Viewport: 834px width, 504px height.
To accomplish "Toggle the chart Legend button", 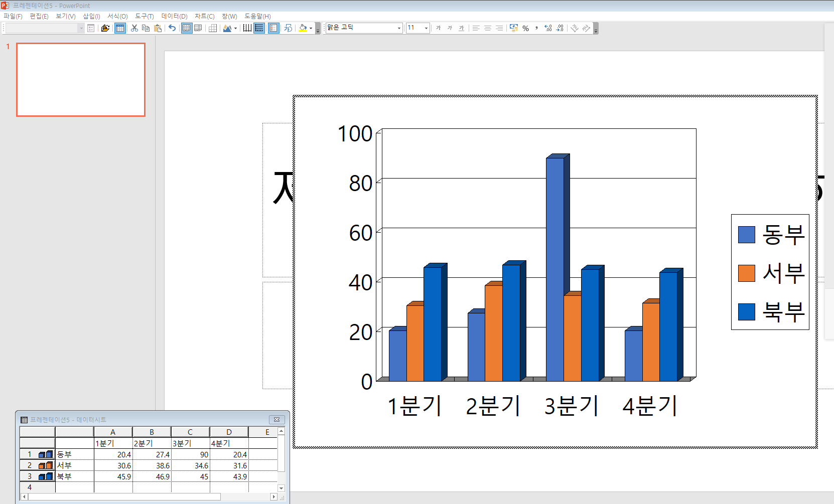I will click(x=273, y=28).
